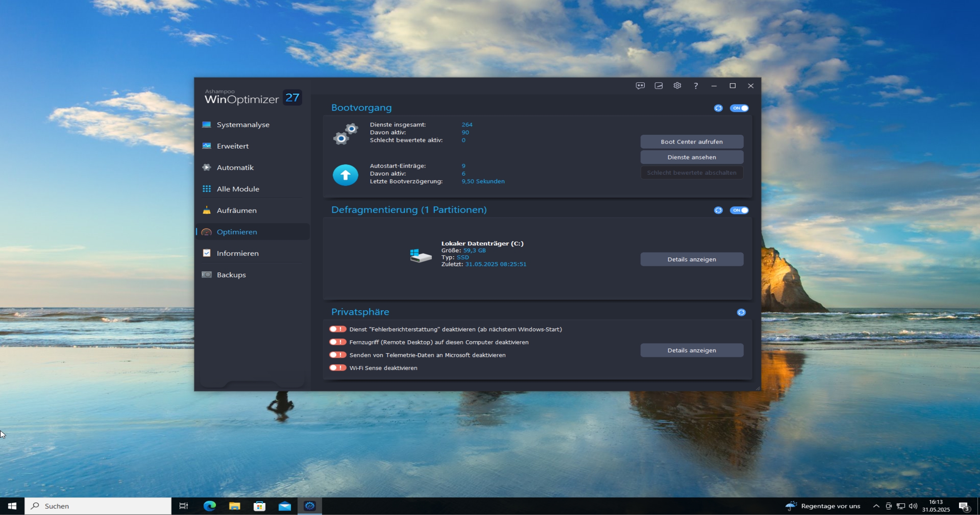This screenshot has width=980, height=515.
Task: Toggle Telemetrie-Daten an Microsoft deaktivieren switch
Action: point(337,355)
